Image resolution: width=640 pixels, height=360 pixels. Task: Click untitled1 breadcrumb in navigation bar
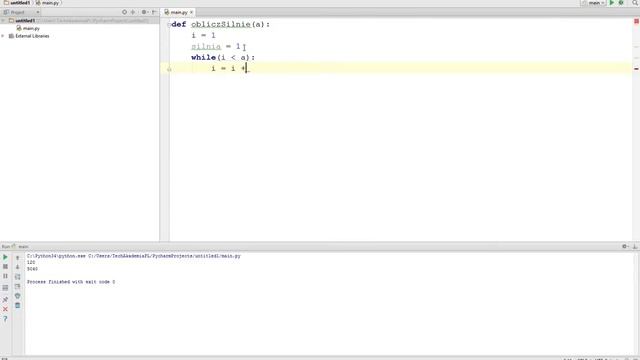click(17, 3)
